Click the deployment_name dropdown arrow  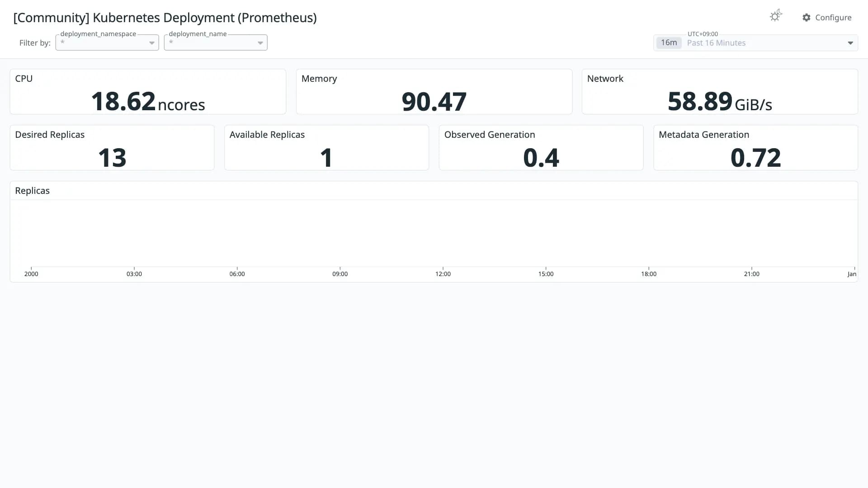pos(260,43)
